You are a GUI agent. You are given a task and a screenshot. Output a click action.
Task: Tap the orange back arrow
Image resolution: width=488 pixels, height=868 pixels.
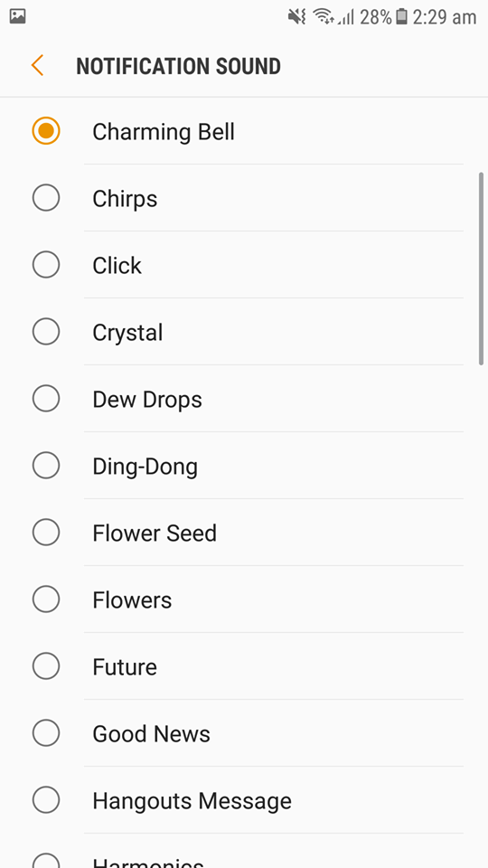pos(37,66)
